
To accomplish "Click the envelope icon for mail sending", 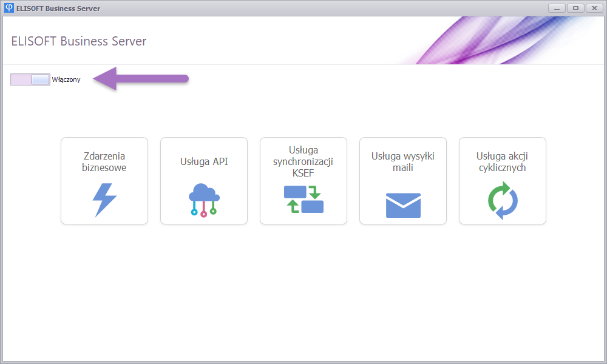I will point(403,205).
